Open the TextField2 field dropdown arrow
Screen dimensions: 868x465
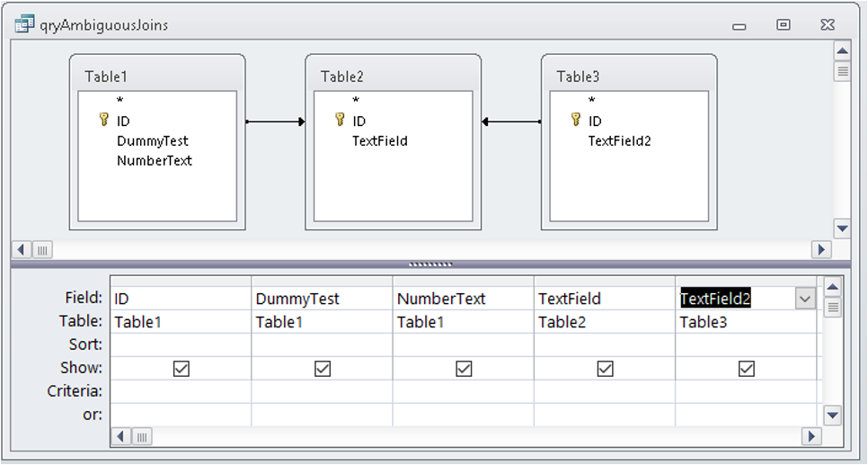(x=805, y=299)
